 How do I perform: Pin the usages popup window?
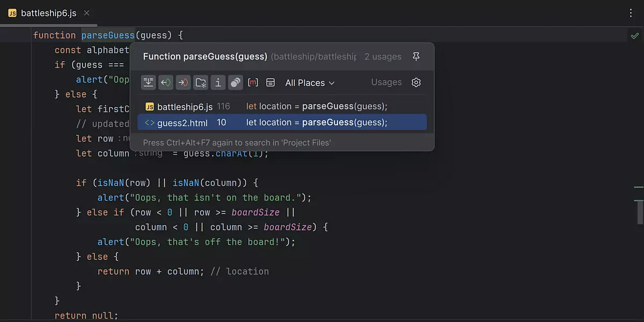point(416,56)
